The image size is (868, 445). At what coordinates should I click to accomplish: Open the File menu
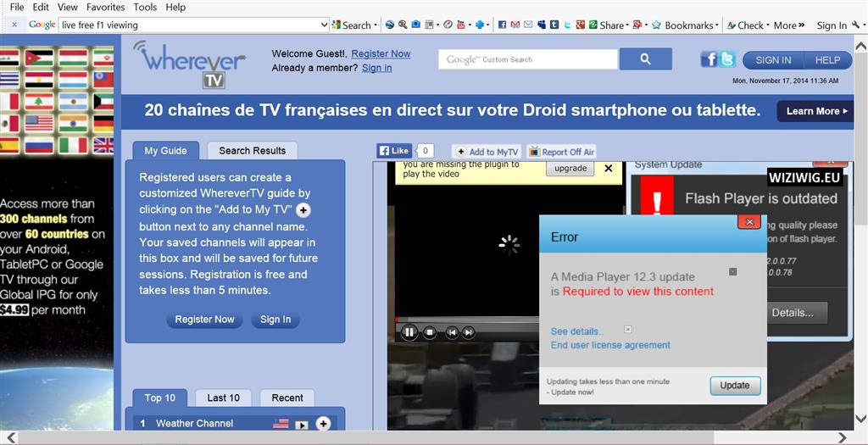[17, 7]
